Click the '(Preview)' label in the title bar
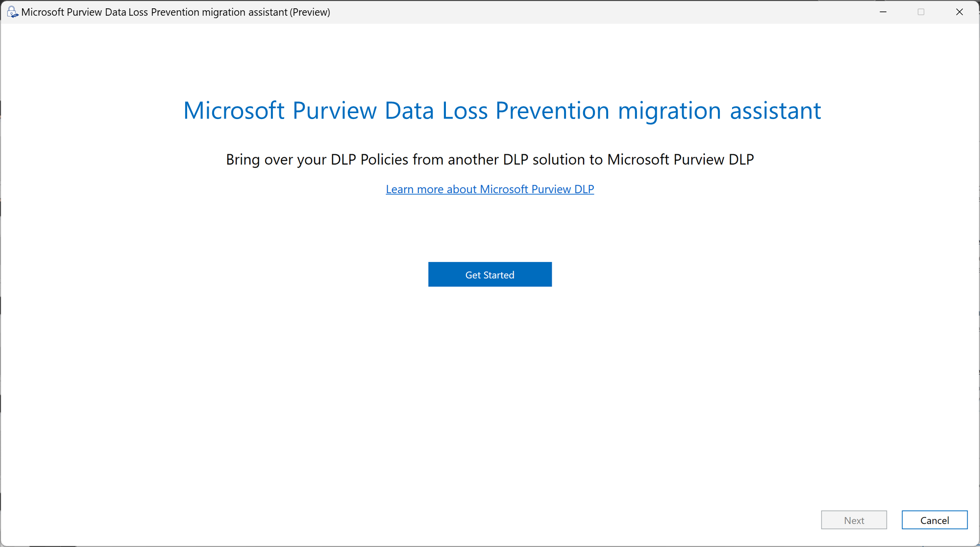980x547 pixels. click(310, 12)
